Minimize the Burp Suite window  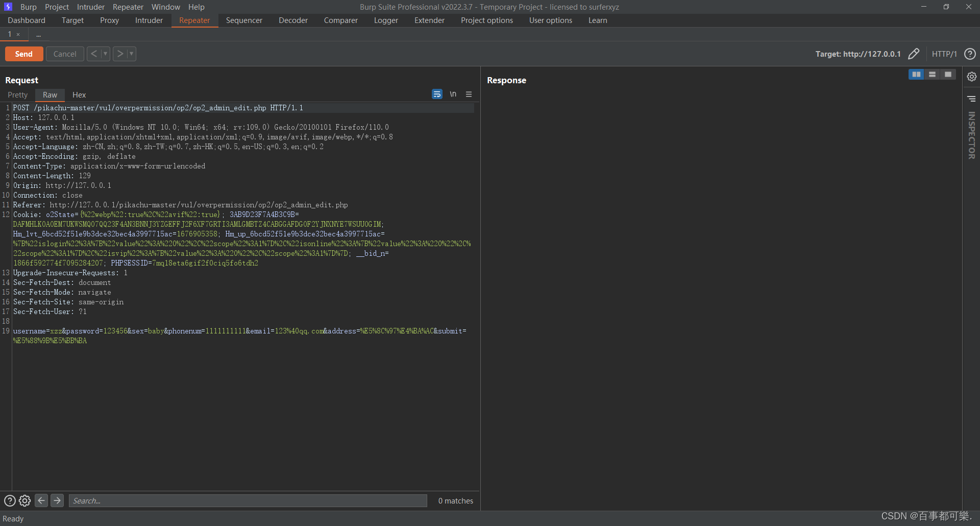click(923, 7)
